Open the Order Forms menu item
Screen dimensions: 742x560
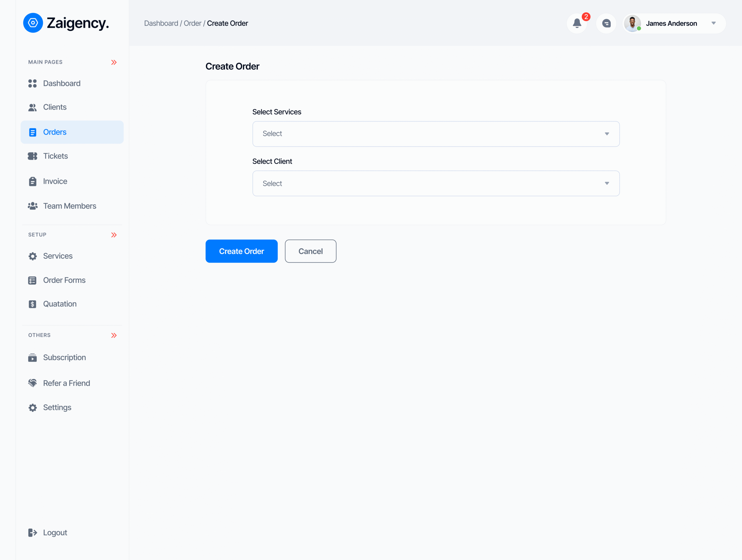64,280
